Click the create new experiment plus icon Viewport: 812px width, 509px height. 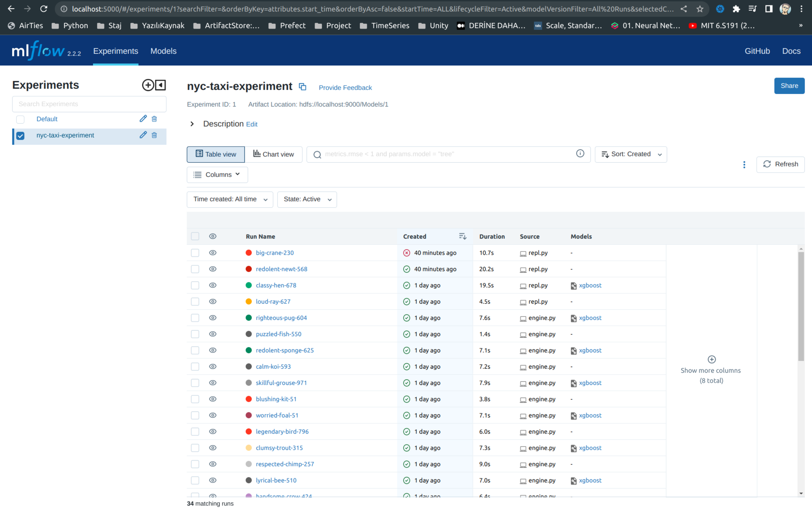[148, 85]
